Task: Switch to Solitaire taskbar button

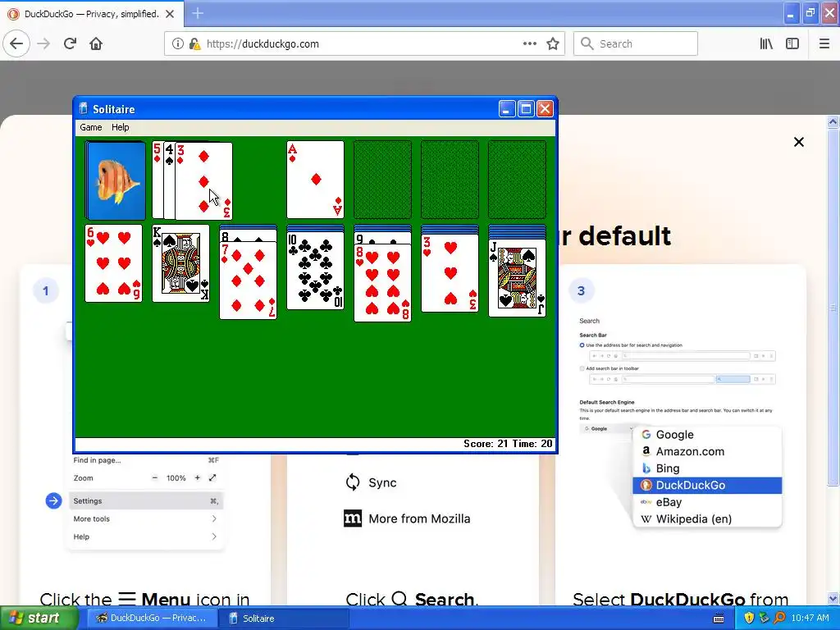Action: click(284, 618)
